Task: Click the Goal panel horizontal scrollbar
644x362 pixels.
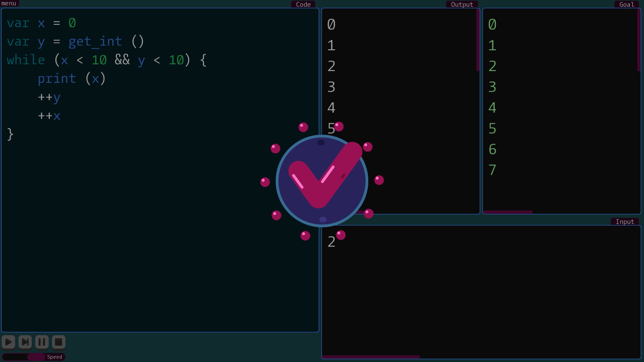Action: pyautogui.click(x=507, y=212)
